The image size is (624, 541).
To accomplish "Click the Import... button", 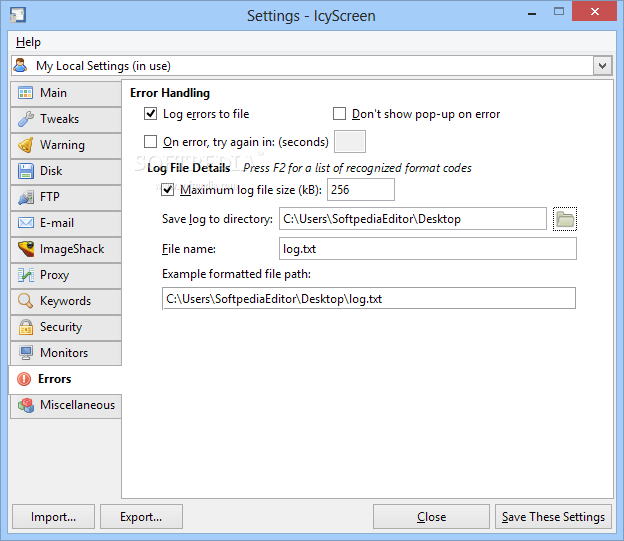I will [53, 517].
